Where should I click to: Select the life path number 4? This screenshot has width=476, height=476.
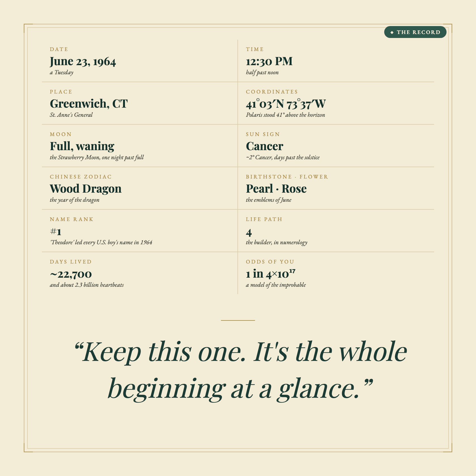click(249, 232)
